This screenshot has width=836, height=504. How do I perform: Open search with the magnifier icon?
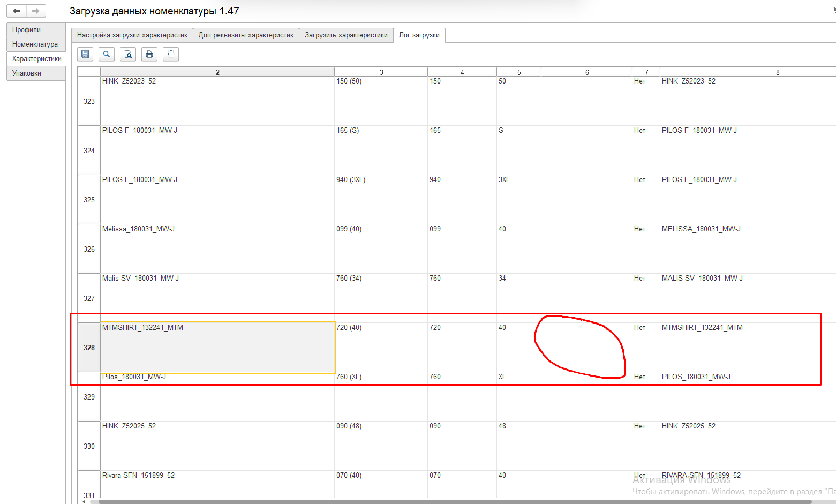point(107,54)
